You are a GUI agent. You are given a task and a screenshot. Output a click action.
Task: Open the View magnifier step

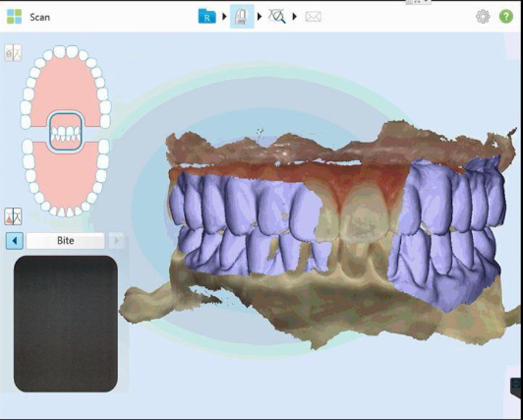click(x=277, y=17)
